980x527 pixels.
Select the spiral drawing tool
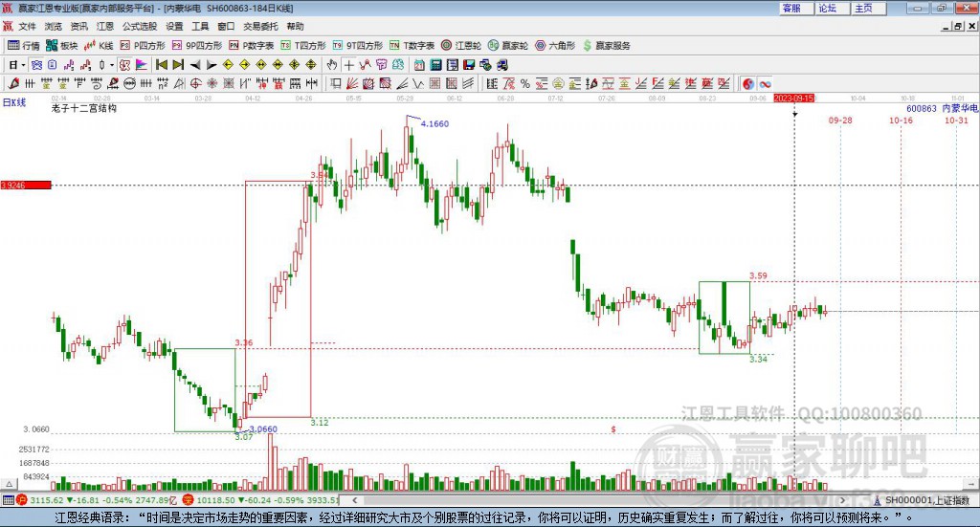click(97, 83)
